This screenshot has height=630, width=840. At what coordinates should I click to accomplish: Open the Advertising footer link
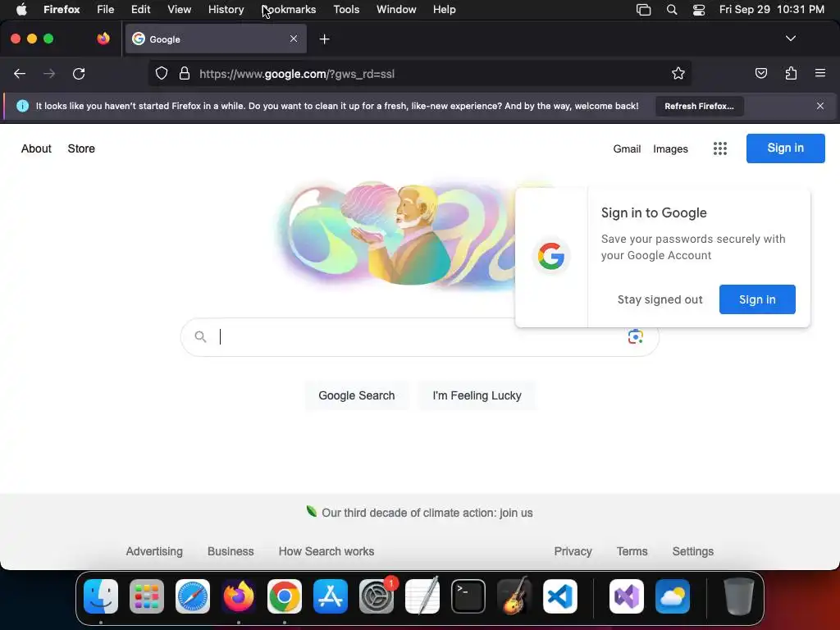coord(154,551)
